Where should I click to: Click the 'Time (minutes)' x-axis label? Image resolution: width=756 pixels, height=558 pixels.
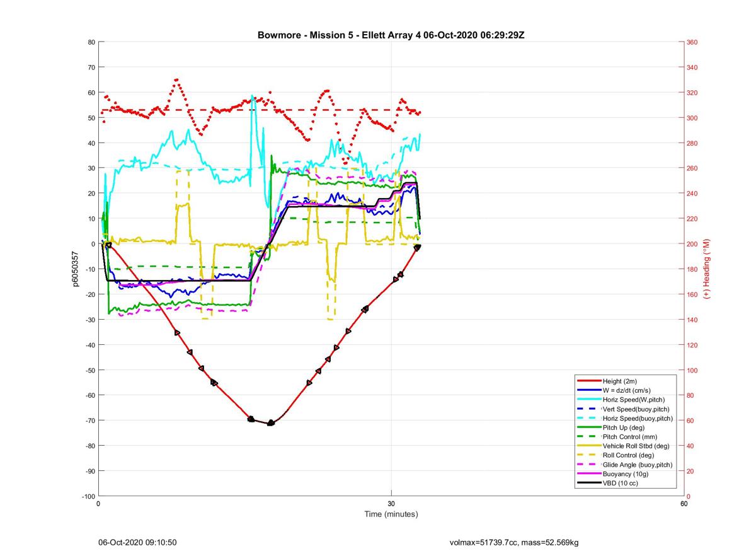point(391,514)
